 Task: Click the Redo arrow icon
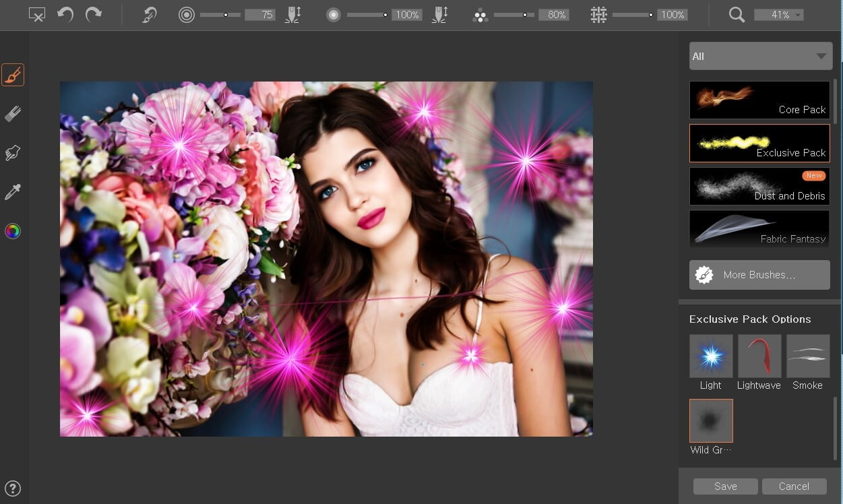pyautogui.click(x=93, y=15)
